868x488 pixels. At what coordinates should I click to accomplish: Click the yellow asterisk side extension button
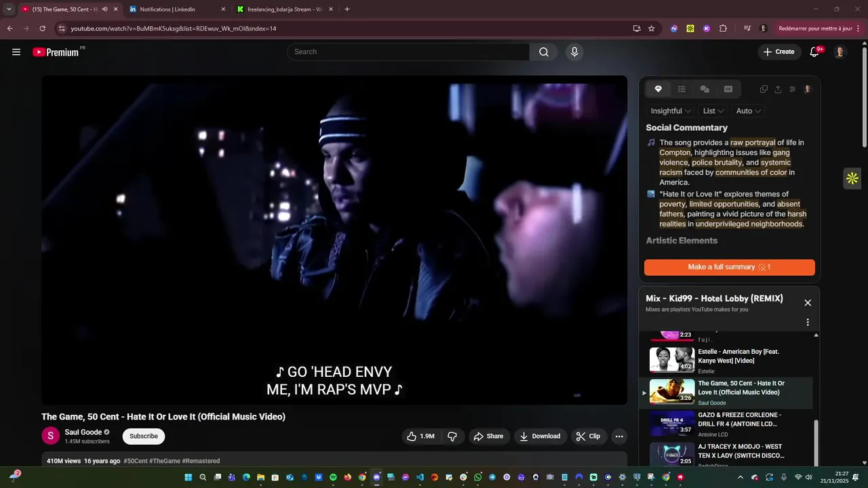coord(852,178)
